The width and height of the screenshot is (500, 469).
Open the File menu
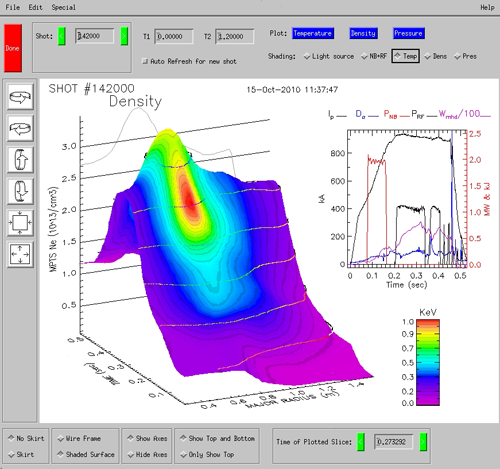[x=13, y=7]
